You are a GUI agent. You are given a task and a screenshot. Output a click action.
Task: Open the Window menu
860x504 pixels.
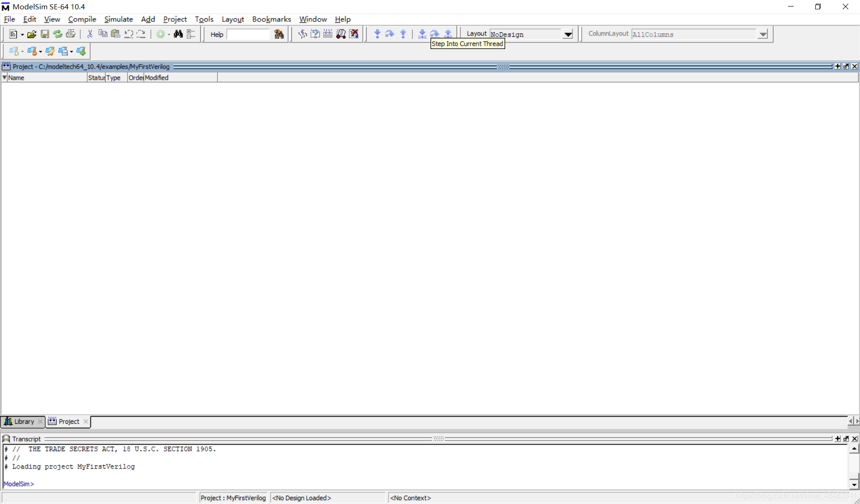pyautogui.click(x=313, y=19)
